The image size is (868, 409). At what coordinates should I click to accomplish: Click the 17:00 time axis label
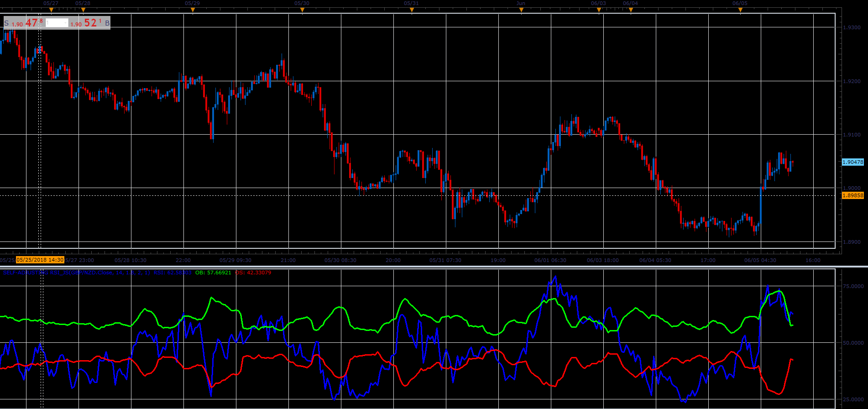click(x=708, y=260)
